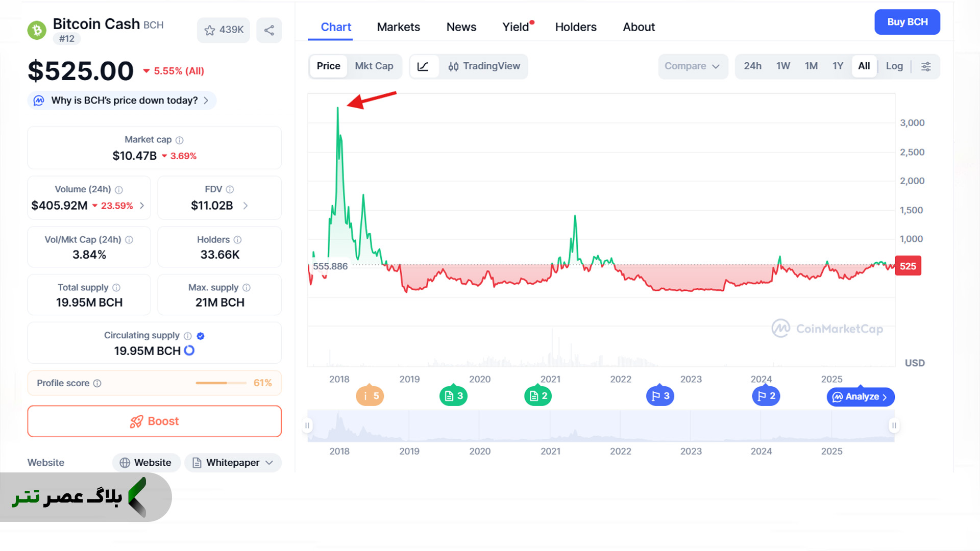The image size is (980, 551).
Task: Open Total supply info icon
Action: coord(116,288)
